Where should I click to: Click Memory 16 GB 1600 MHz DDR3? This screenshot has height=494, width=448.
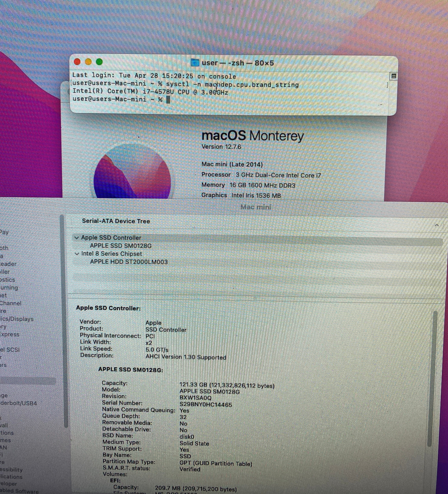(x=248, y=185)
